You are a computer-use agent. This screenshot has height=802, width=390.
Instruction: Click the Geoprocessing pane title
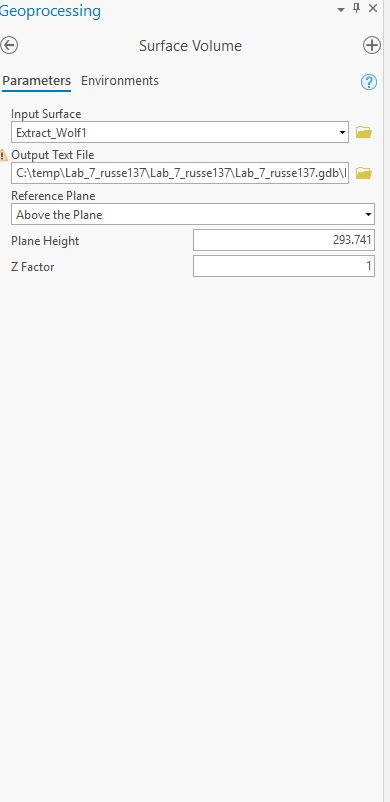(50, 11)
